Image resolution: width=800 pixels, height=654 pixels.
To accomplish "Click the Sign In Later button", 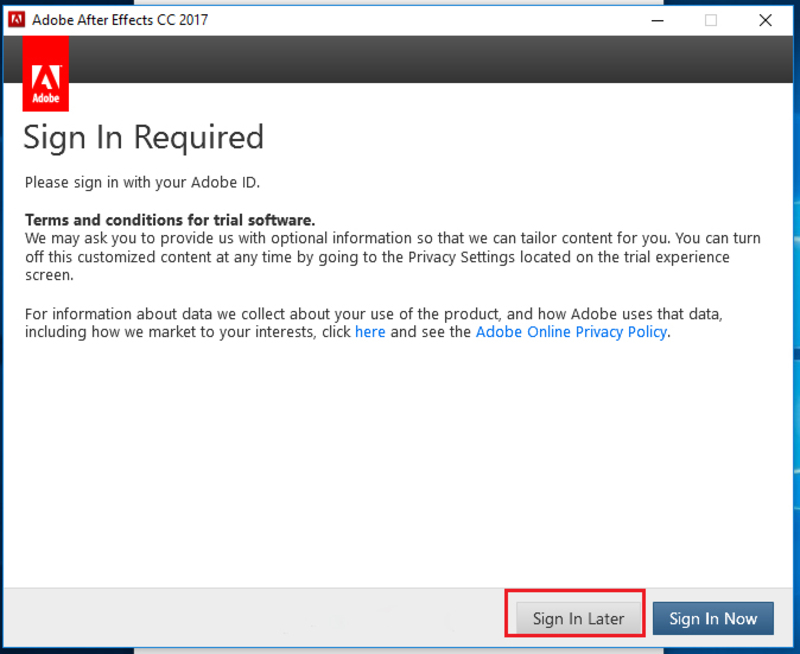I will pyautogui.click(x=578, y=618).
